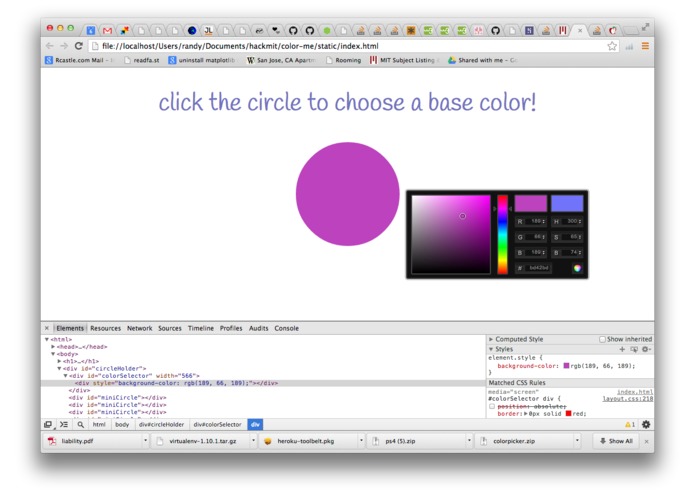The image size is (695, 494).
Task: Open the liability.pdf download
Action: pos(92,441)
